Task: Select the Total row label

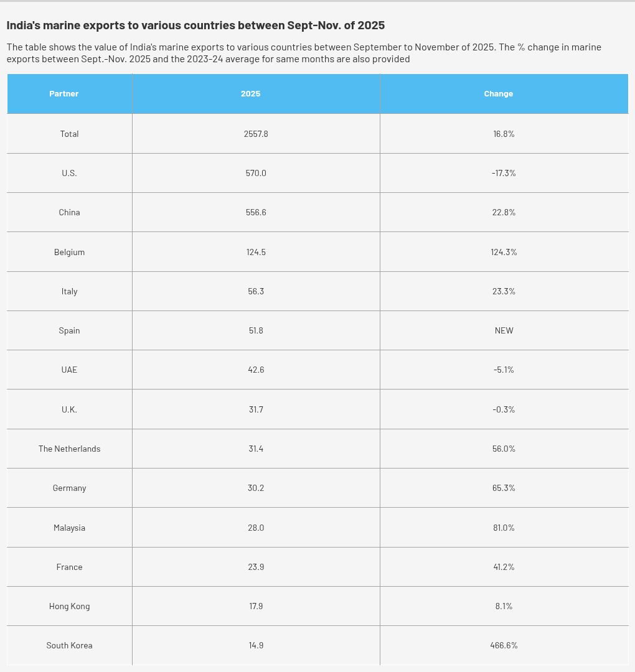Action: click(x=70, y=134)
